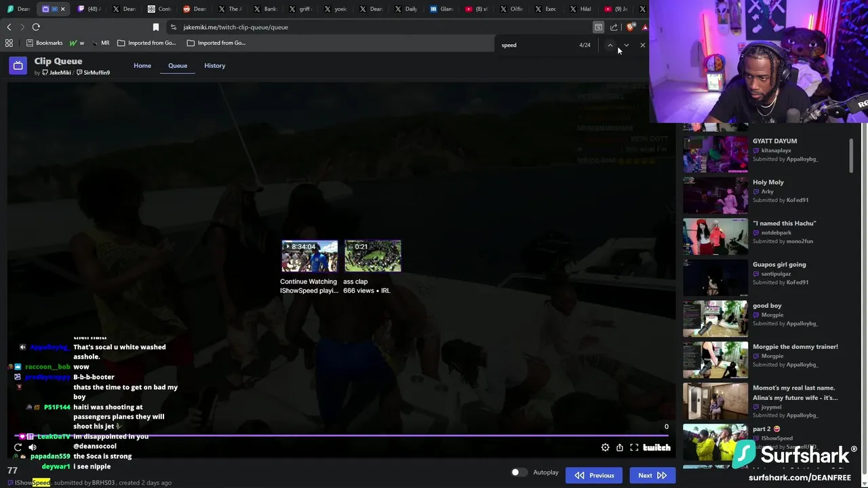Go to the Home tab

[142, 66]
